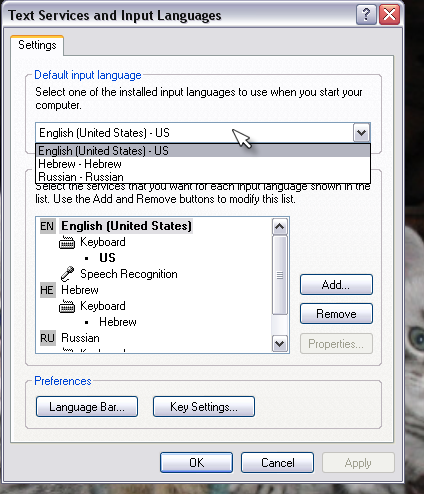
Task: Click the English keyboard icon in list
Action: point(67,242)
